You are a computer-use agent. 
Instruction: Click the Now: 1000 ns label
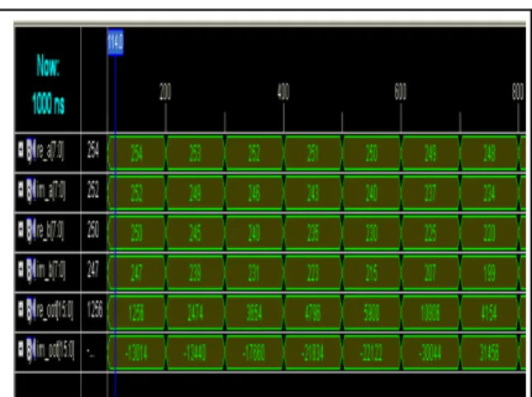click(48, 85)
